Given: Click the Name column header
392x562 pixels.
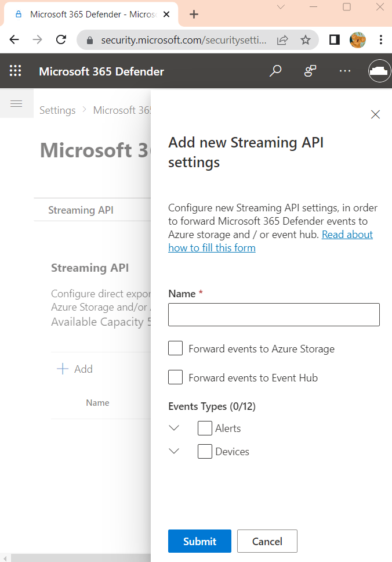Looking at the screenshot, I should (97, 402).
